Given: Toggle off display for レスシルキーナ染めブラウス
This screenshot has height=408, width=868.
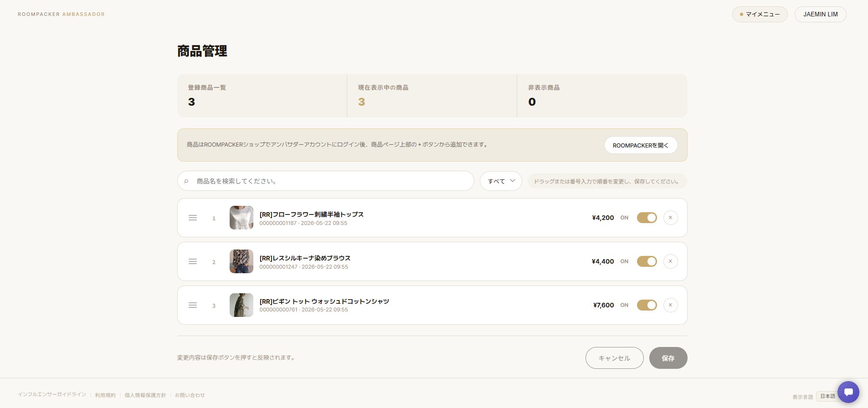Looking at the screenshot, I should pyautogui.click(x=647, y=261).
